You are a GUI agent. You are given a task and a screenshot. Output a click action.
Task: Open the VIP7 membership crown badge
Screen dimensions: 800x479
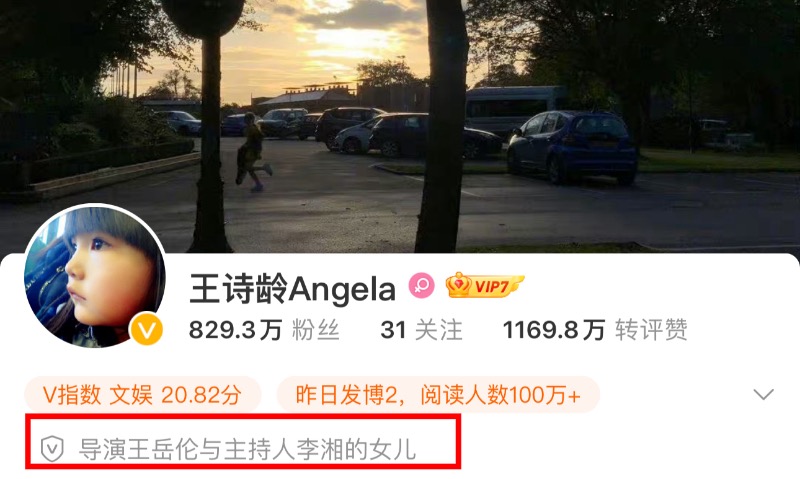(484, 286)
